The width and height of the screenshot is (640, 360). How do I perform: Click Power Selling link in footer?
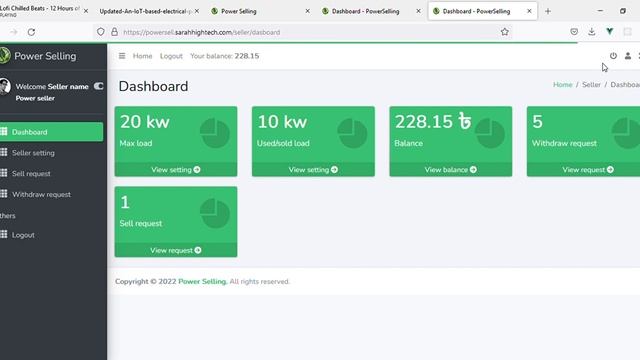[202, 282]
